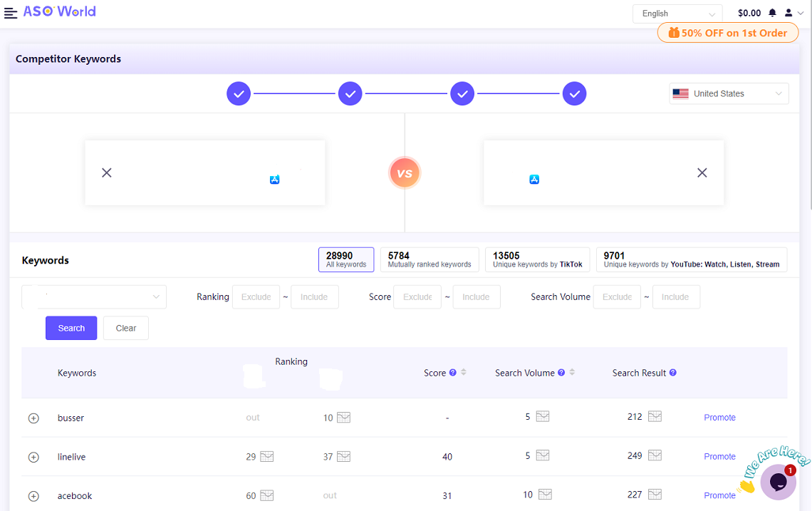This screenshot has height=511, width=812.
Task: Expand the acebook keyword row
Action: point(33,496)
